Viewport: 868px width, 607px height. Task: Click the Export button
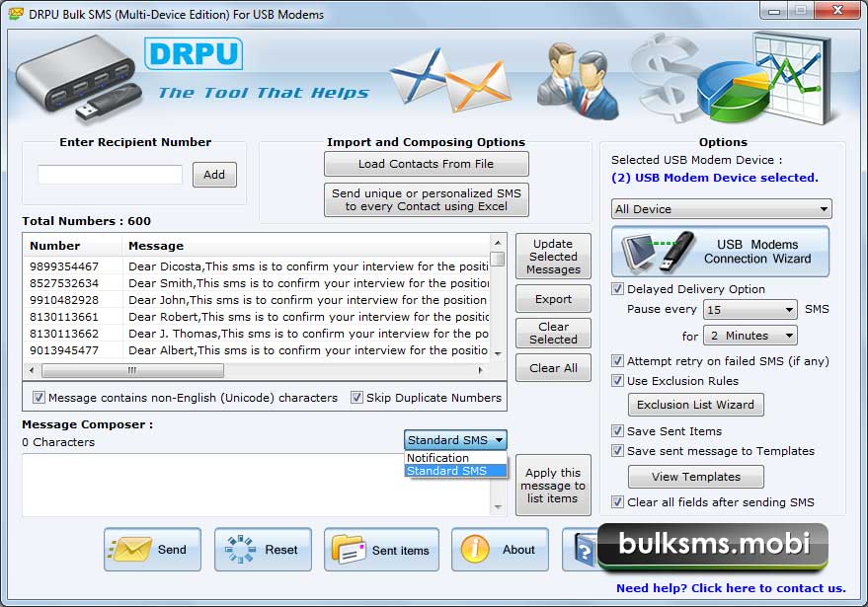(553, 299)
